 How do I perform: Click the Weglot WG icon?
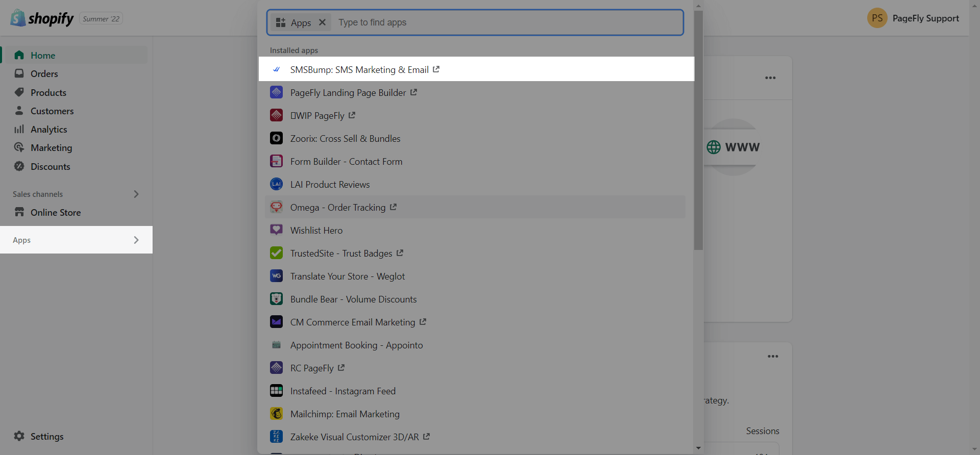pyautogui.click(x=276, y=276)
